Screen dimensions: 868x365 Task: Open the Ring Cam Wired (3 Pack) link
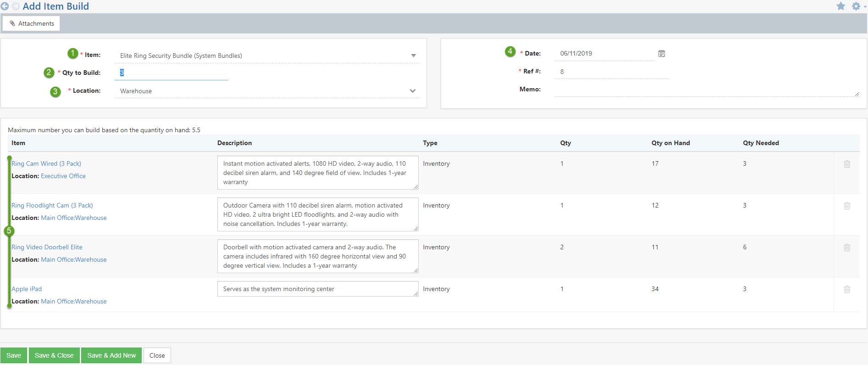(x=46, y=163)
